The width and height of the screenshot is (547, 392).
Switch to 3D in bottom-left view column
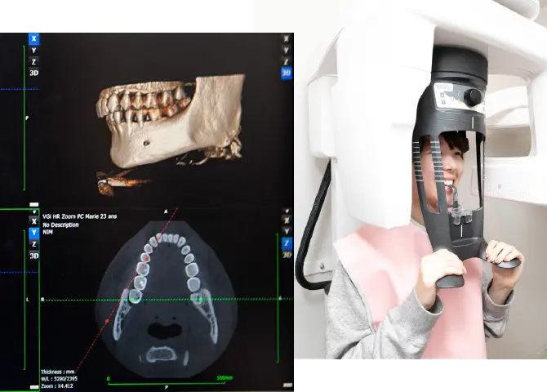33,255
